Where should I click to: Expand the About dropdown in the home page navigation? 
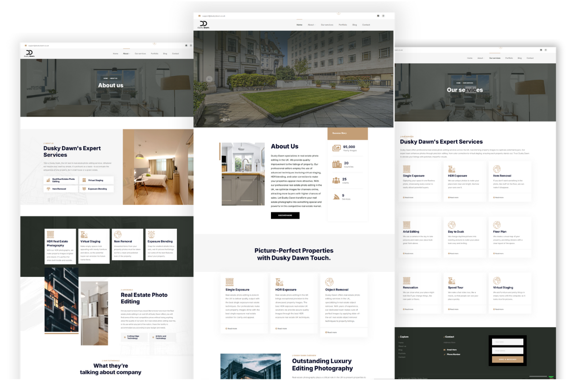coord(311,24)
